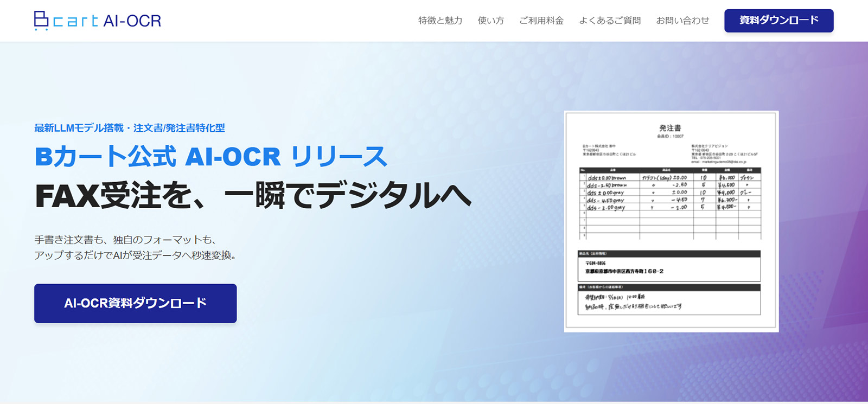Click the AI-OCR資料ダウンロード button
The width and height of the screenshot is (868, 404).
pos(136,303)
